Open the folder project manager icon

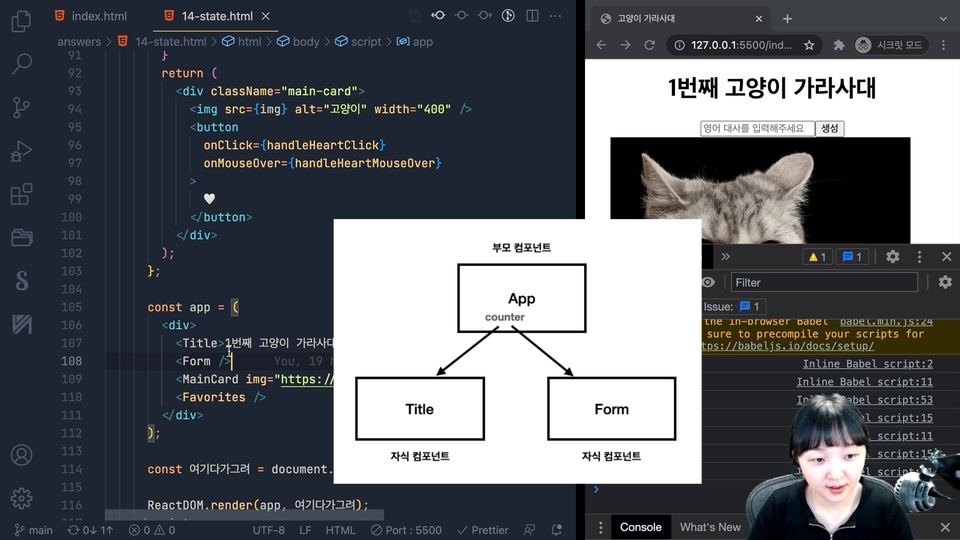(21, 238)
